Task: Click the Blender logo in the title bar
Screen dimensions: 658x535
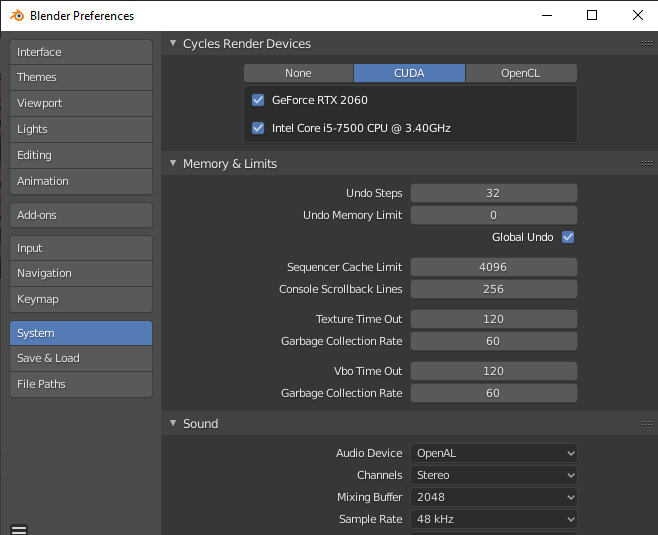Action: tap(16, 15)
